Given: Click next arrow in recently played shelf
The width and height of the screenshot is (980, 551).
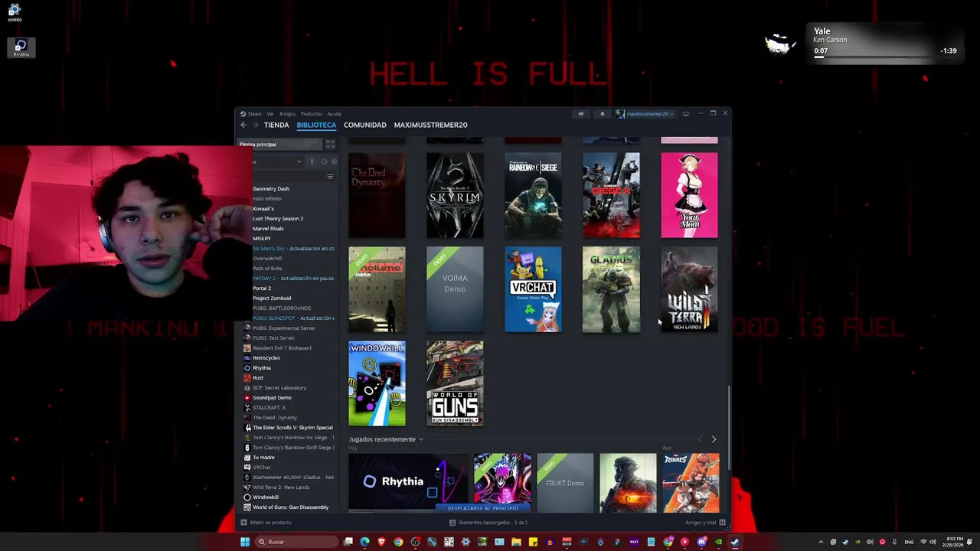Looking at the screenshot, I should (714, 439).
